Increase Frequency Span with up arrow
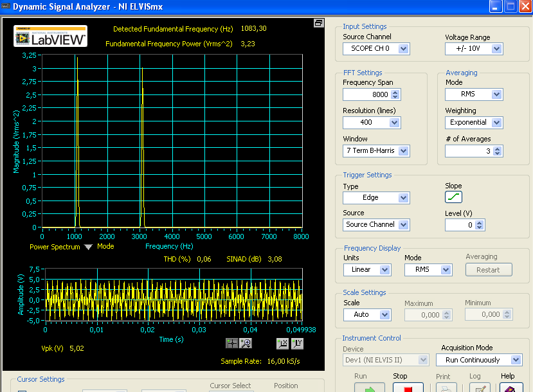This screenshot has width=533, height=392. coord(395,92)
